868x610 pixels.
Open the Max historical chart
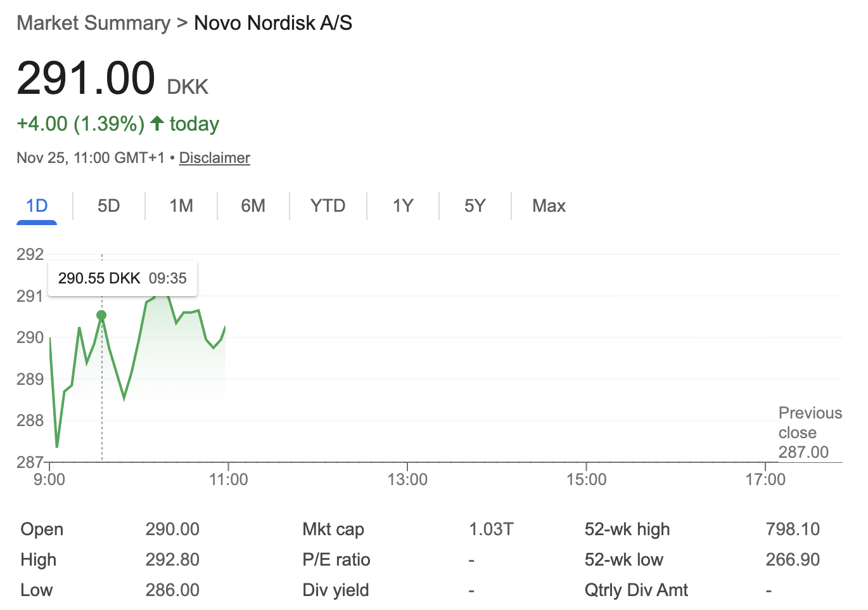[x=548, y=205]
